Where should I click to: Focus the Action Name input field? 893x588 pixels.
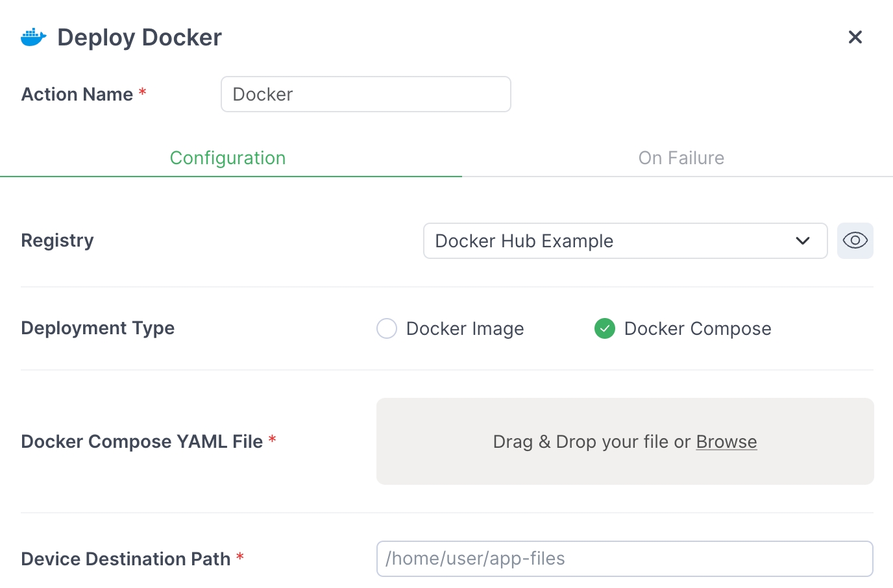[x=366, y=94]
